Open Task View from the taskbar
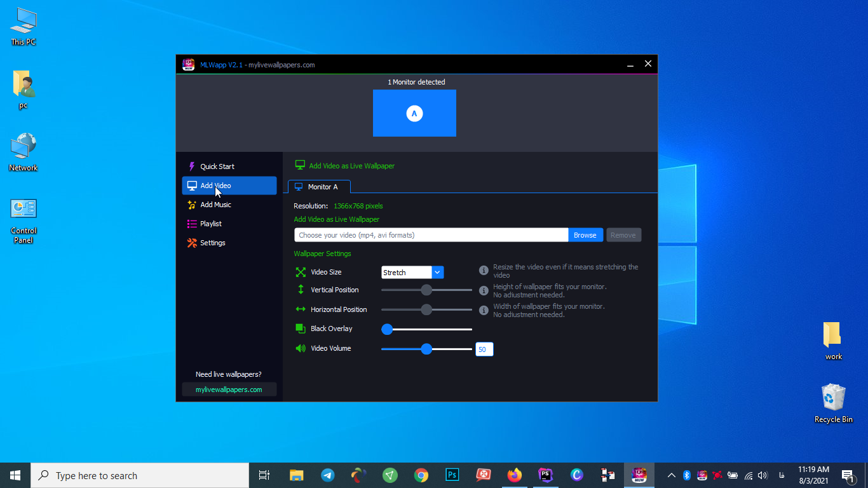The width and height of the screenshot is (868, 488). click(x=264, y=475)
